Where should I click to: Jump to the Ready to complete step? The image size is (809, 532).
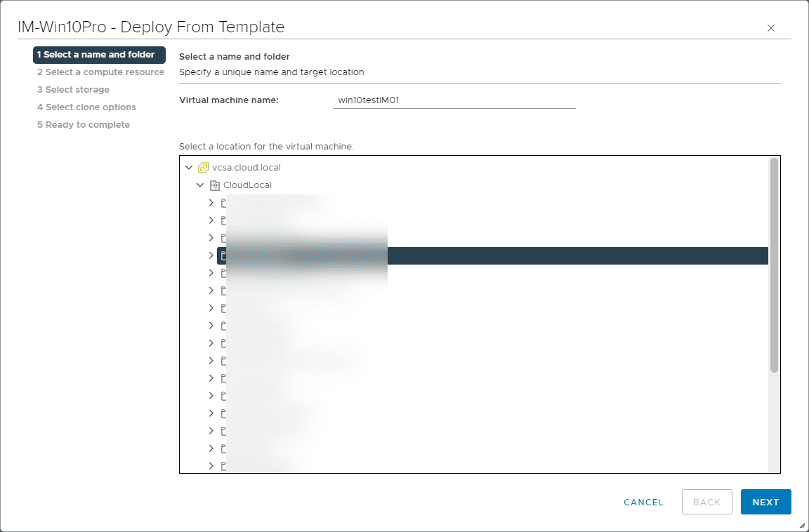coord(83,124)
